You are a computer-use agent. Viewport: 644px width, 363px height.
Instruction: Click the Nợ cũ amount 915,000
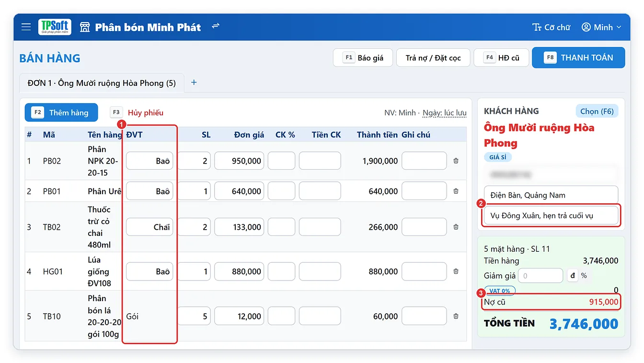click(x=604, y=302)
